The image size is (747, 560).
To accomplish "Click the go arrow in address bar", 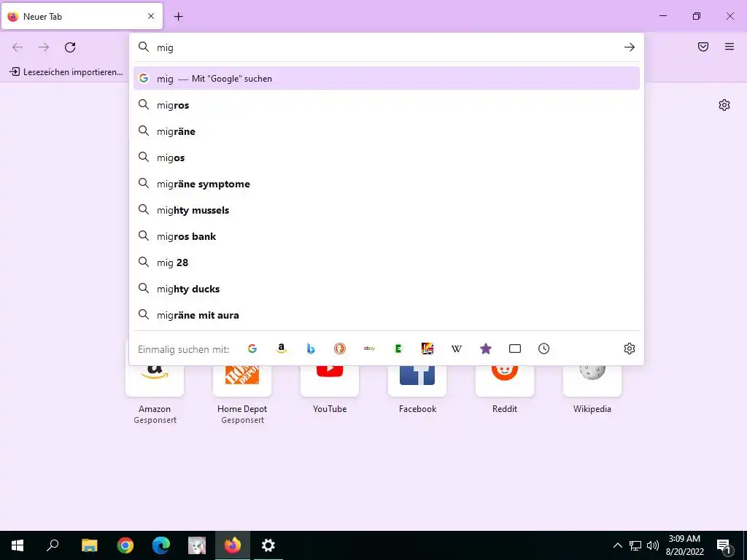I will [630, 47].
